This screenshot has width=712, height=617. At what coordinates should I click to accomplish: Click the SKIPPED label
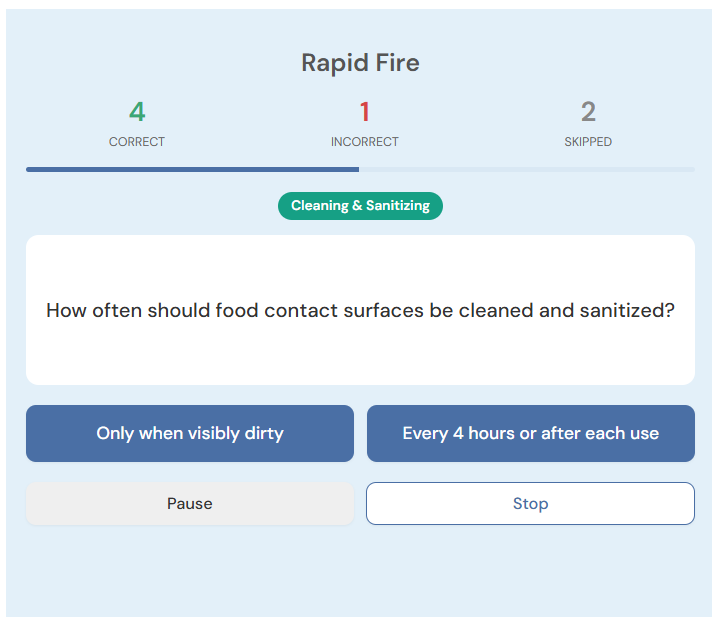[x=588, y=142]
